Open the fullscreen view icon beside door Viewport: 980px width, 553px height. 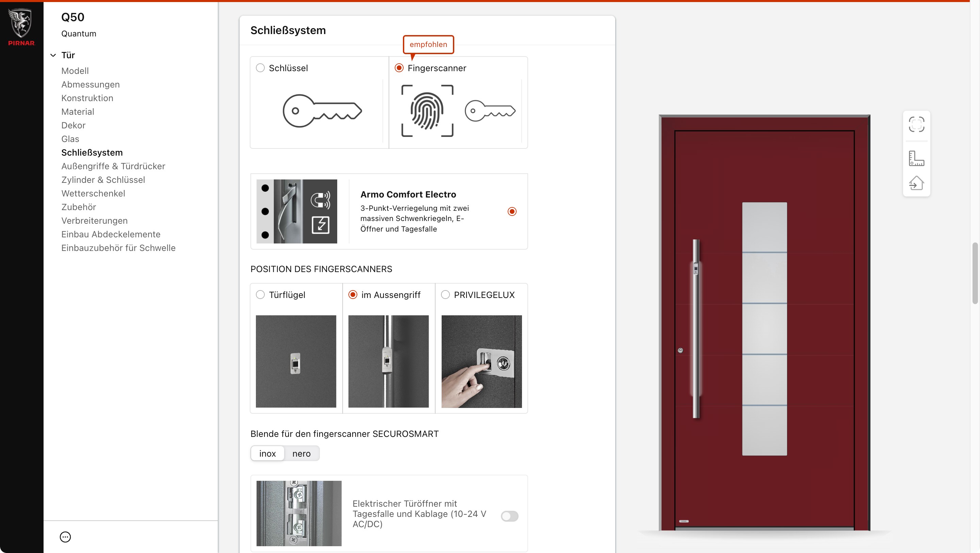[916, 124]
